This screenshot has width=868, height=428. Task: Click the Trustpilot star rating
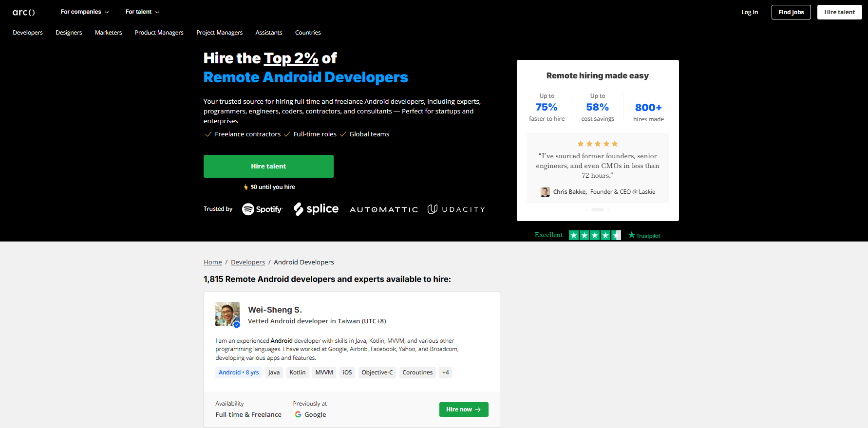[594, 236]
